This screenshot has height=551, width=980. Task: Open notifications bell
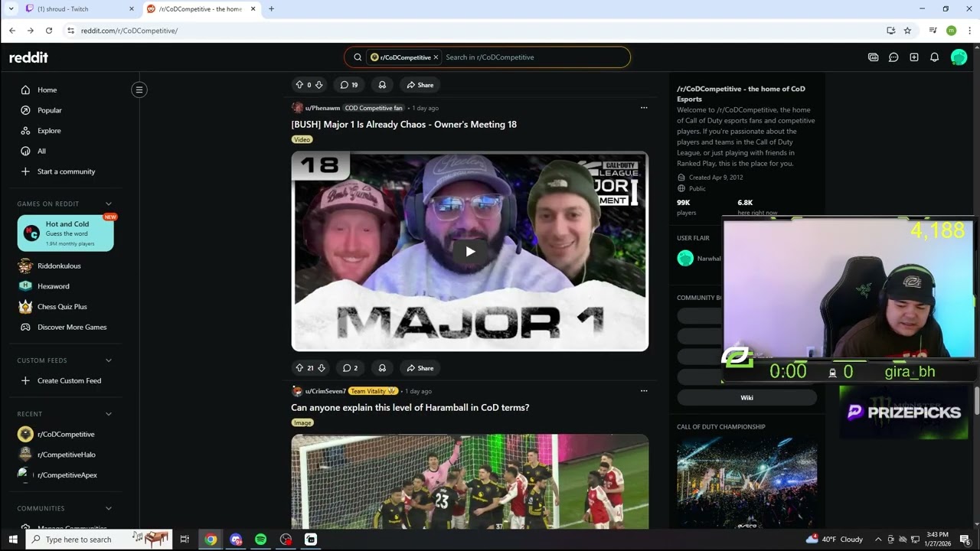pyautogui.click(x=935, y=57)
